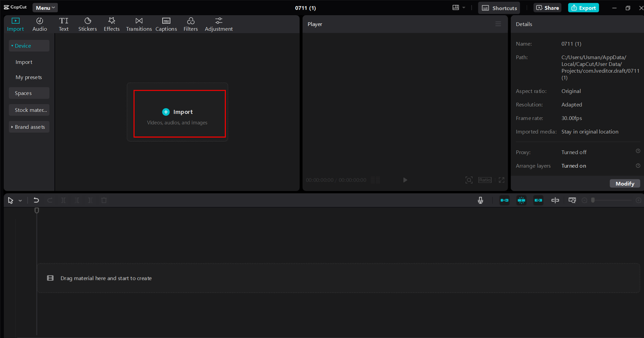
Task: Click the timeline zoom in plus icon
Action: (x=638, y=200)
